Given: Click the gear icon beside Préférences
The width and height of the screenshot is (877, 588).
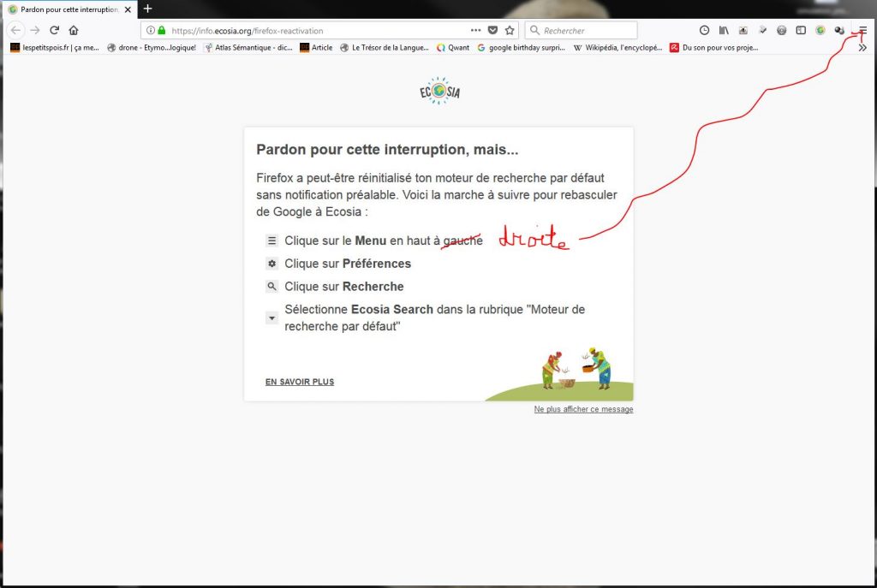Looking at the screenshot, I should click(x=271, y=264).
